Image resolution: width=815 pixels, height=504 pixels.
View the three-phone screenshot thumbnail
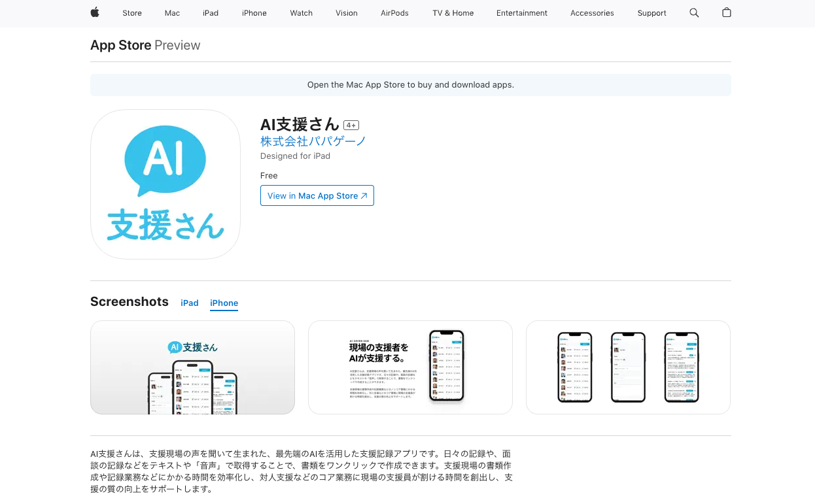[628, 367]
